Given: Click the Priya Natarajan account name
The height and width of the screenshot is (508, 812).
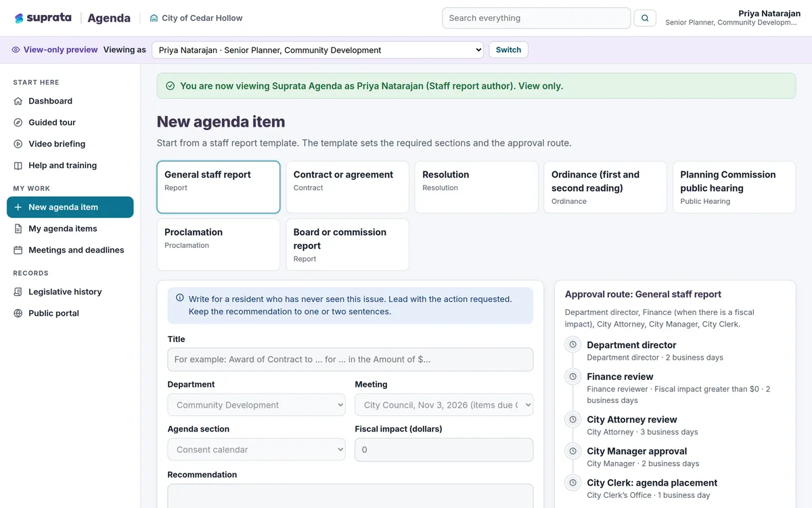Looking at the screenshot, I should click(769, 14).
